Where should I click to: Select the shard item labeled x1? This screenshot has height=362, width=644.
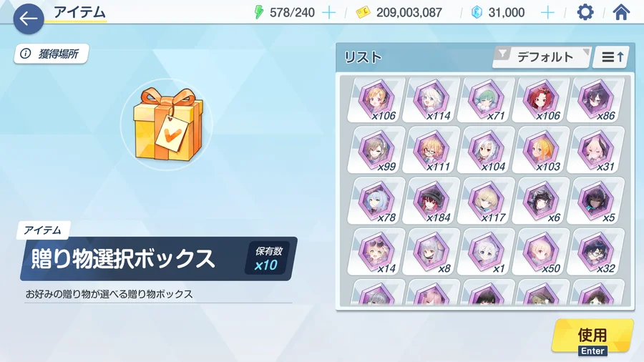pos(486,252)
